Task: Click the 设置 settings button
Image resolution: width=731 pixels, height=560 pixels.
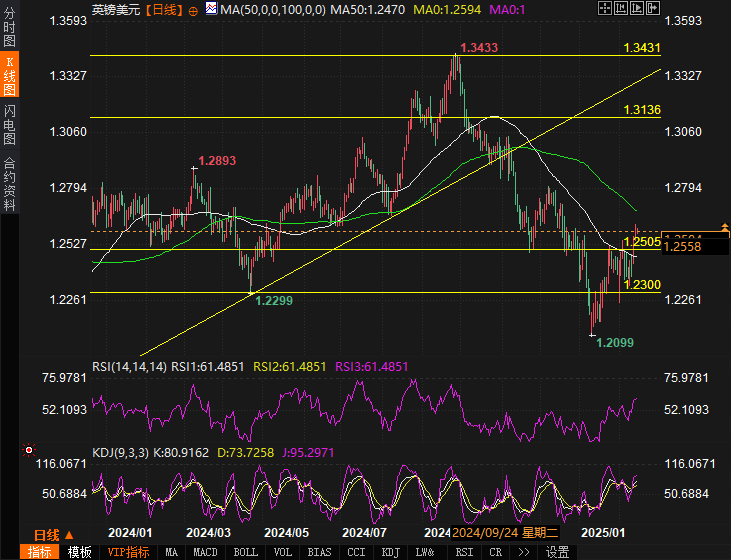Action: click(557, 552)
